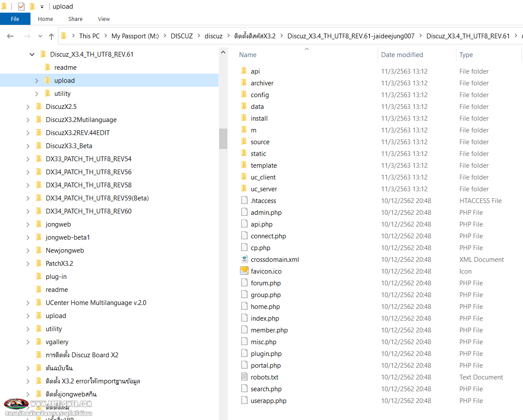Viewport: 523px width, 420px height.
Task: Click the .htaccess file icon
Action: pyautogui.click(x=244, y=200)
